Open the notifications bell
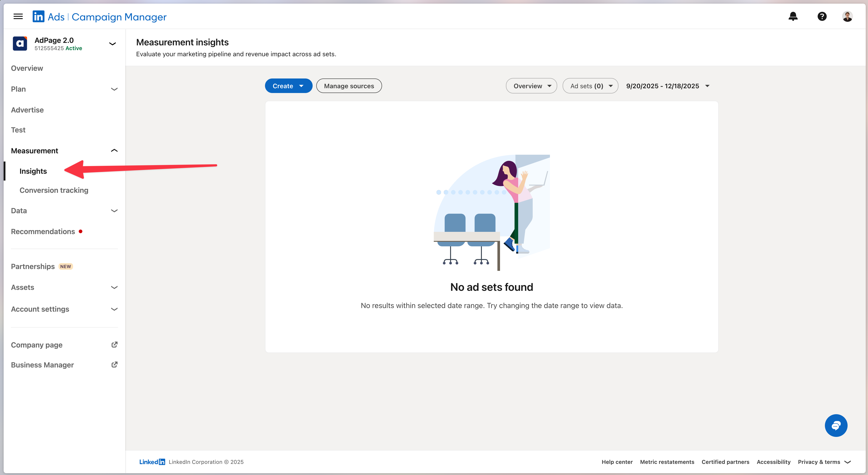868x475 pixels. 793,17
